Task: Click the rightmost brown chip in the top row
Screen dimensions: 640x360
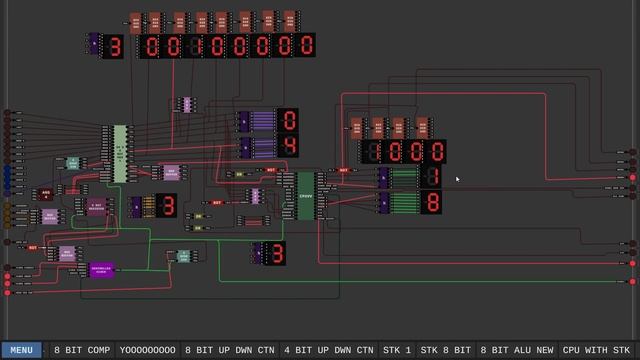Action: pos(289,22)
